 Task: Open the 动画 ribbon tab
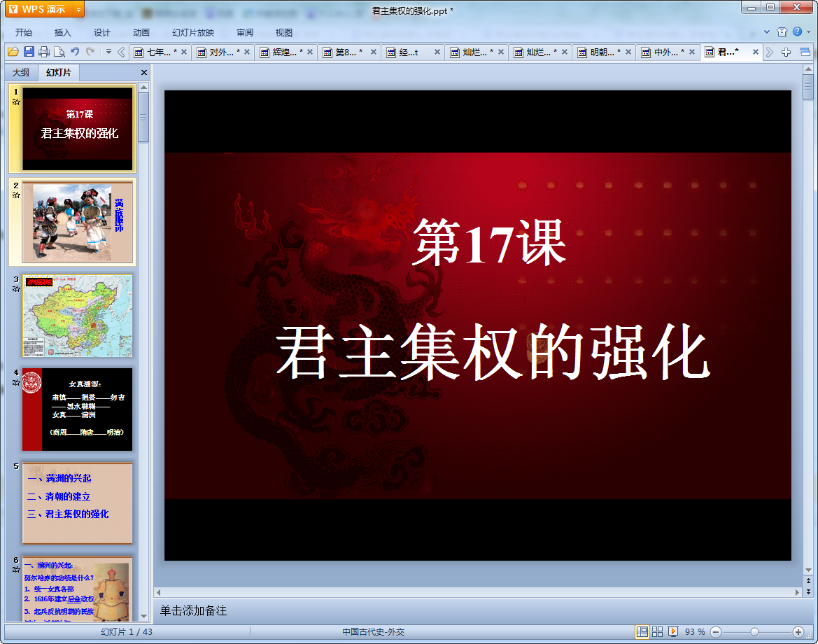tap(141, 32)
